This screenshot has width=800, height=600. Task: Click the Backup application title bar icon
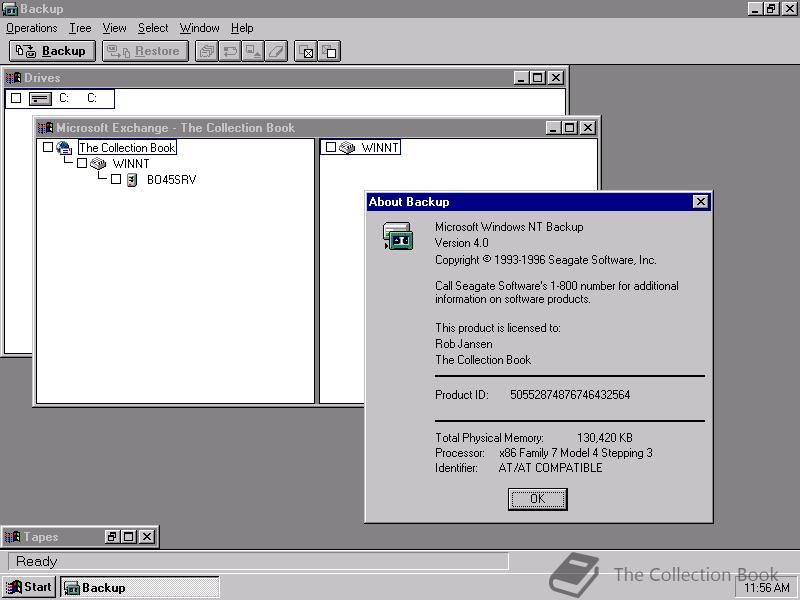coord(10,9)
